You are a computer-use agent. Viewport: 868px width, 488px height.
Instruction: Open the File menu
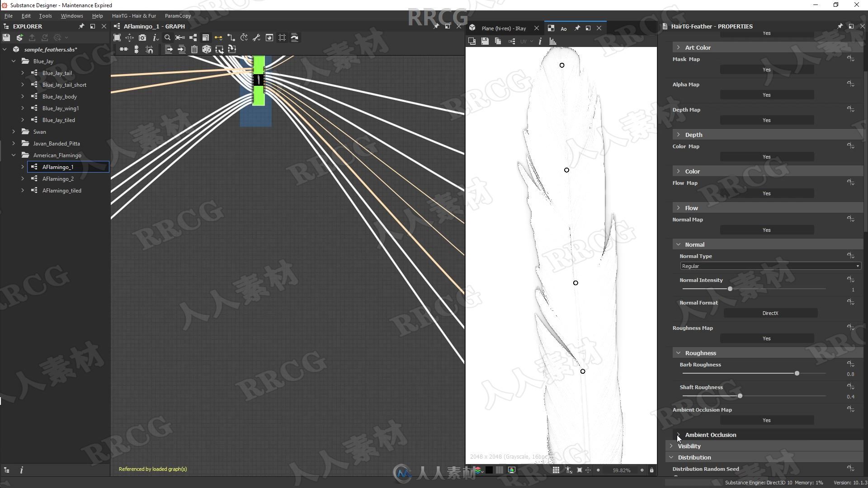click(x=8, y=15)
